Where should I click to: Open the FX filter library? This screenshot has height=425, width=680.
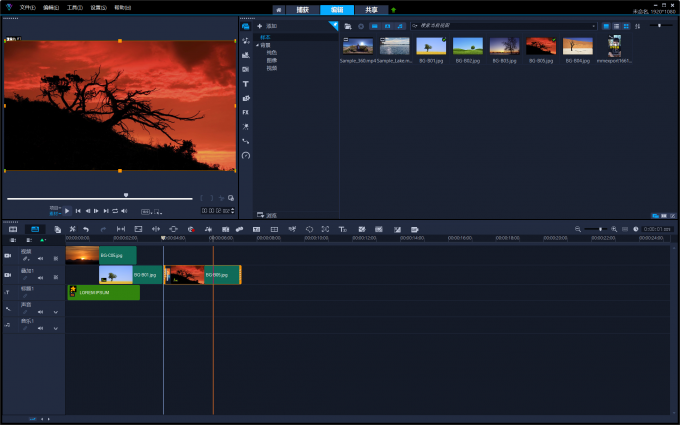246,112
